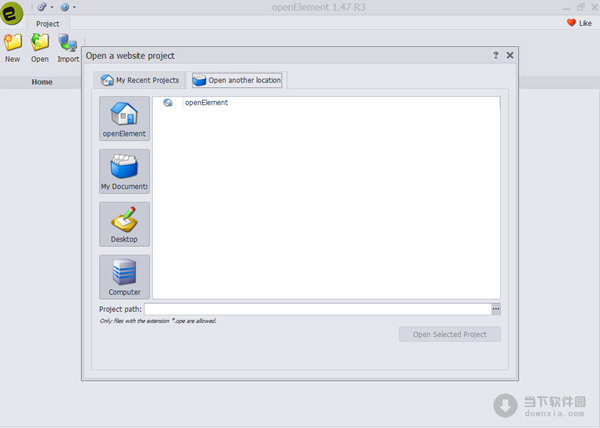Close the Open a website project dialog
The width and height of the screenshot is (600, 428).
[510, 55]
